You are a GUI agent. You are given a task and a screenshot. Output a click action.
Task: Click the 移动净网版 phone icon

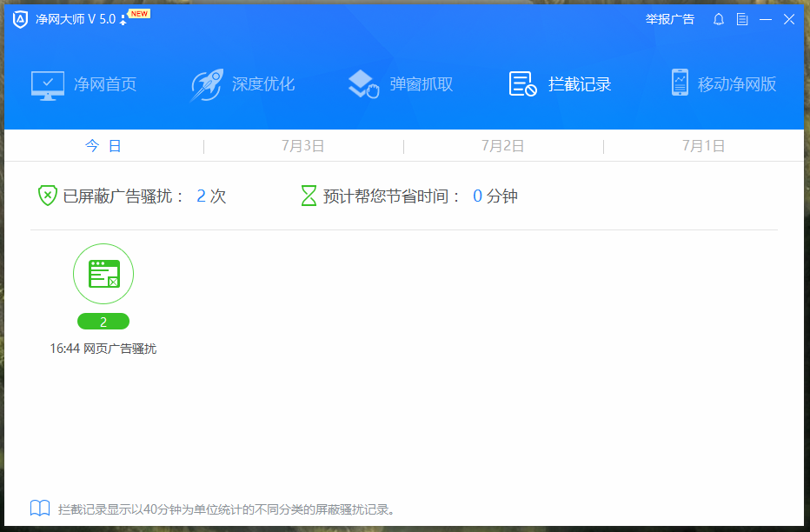click(680, 82)
